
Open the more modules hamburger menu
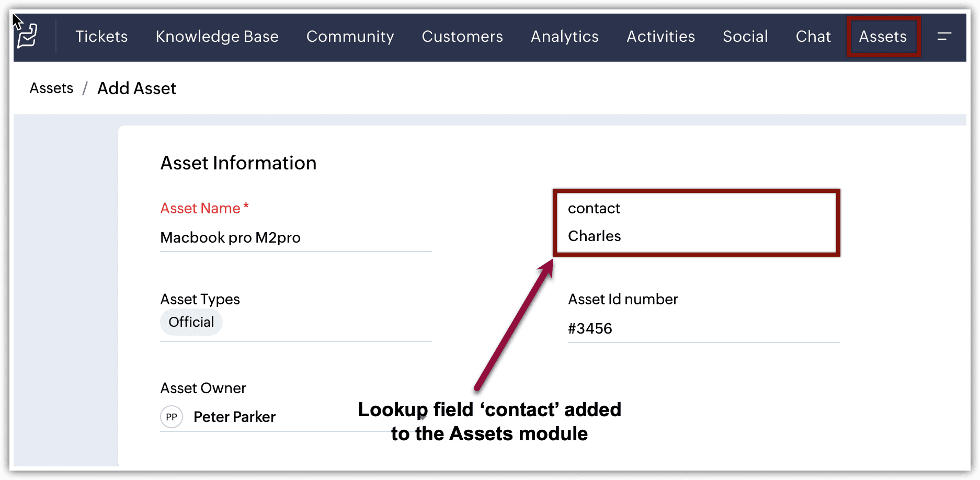pos(944,37)
